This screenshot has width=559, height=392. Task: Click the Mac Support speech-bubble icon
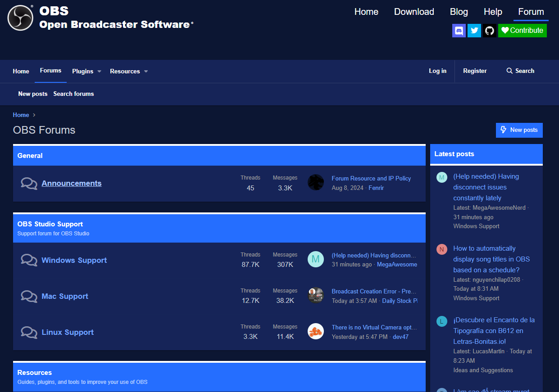(29, 296)
